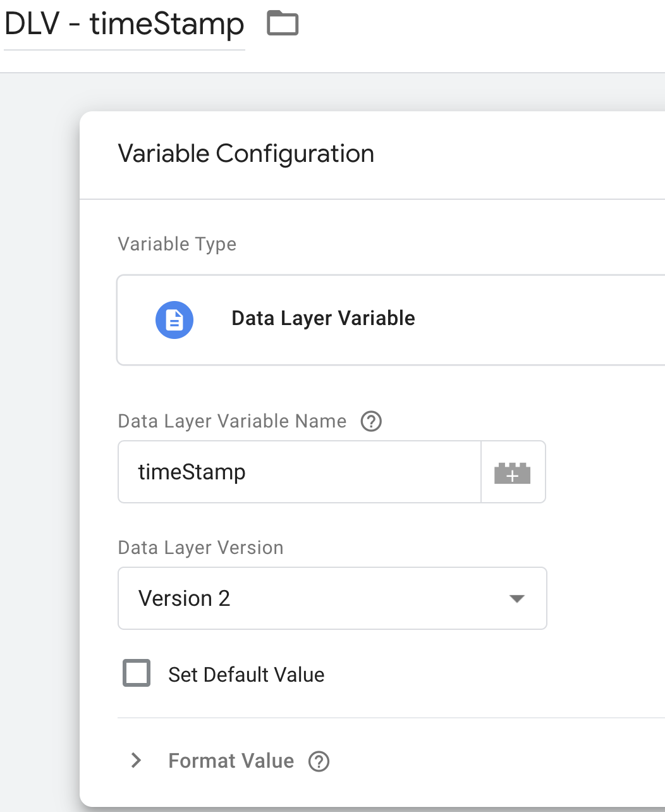This screenshot has height=812, width=665.
Task: Click the folder icon beside the variable title
Action: [283, 24]
